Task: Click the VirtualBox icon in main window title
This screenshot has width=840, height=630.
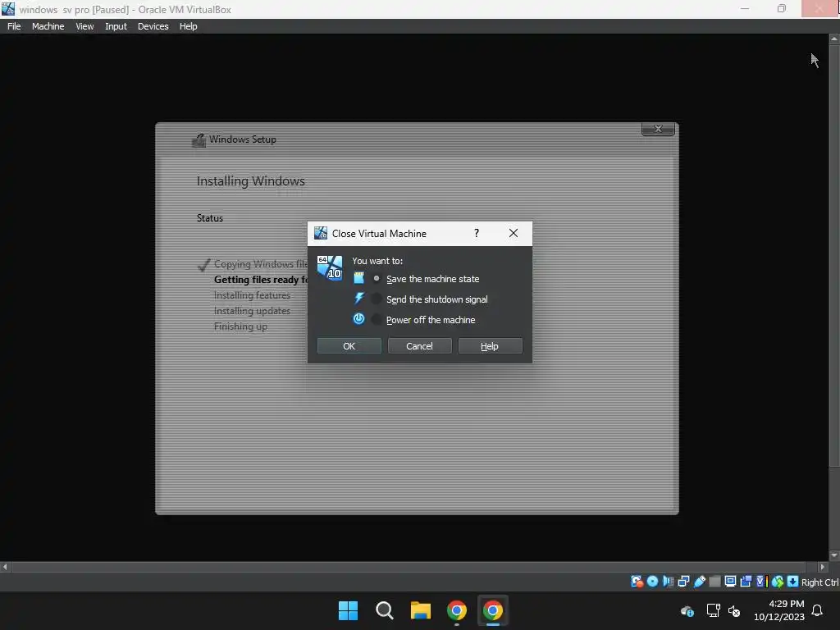Action: tap(8, 9)
